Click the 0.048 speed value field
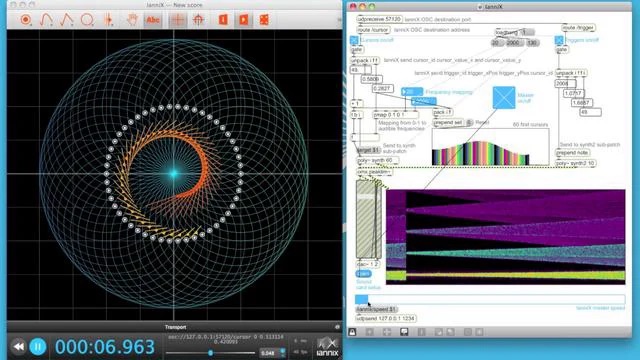The height and width of the screenshot is (360, 640). (268, 353)
